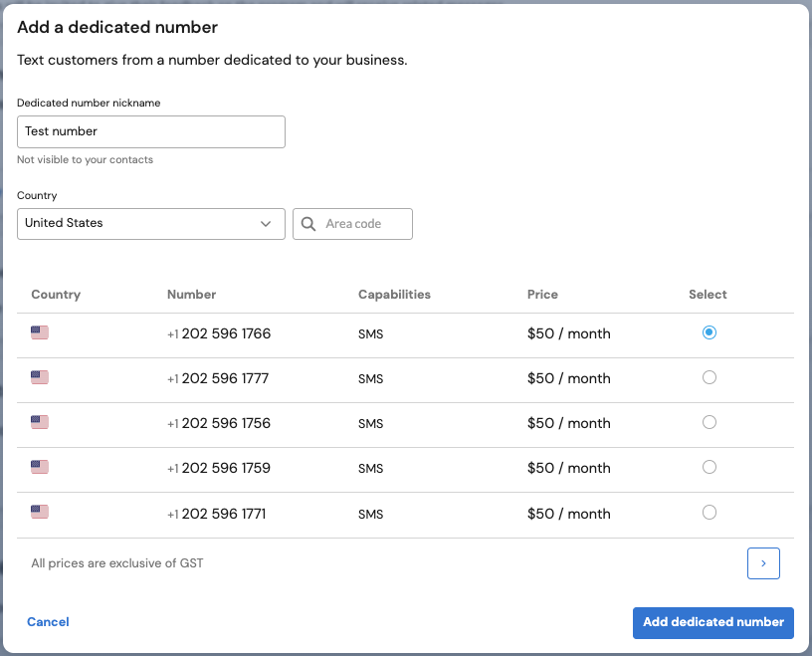Image resolution: width=812 pixels, height=656 pixels.
Task: Click SMS capability in the 1777 row
Action: pos(371,379)
